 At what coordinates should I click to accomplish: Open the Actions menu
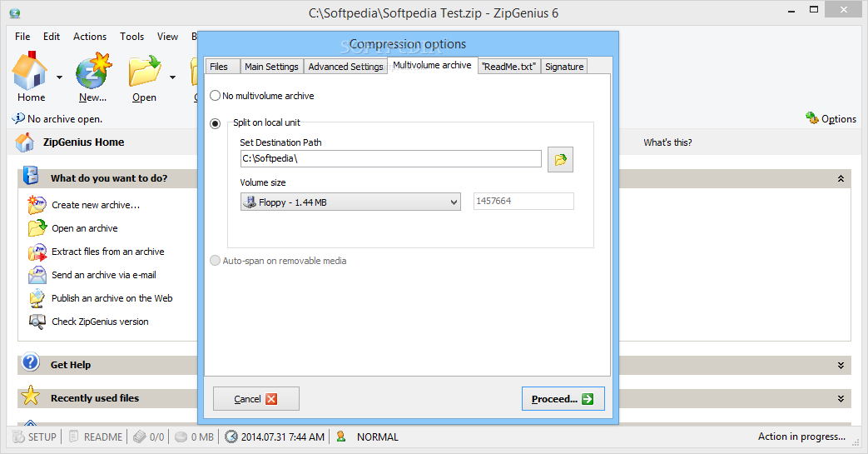click(x=90, y=36)
